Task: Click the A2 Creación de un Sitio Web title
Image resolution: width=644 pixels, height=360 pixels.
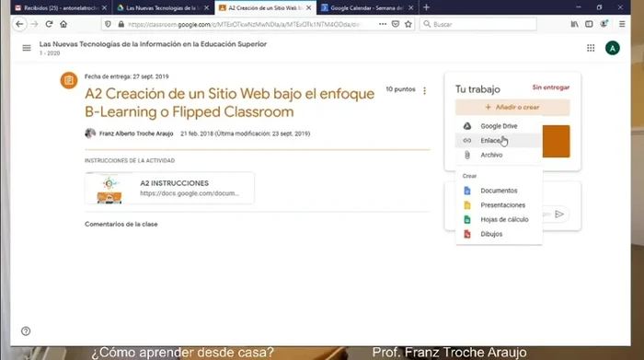Action: (230, 103)
